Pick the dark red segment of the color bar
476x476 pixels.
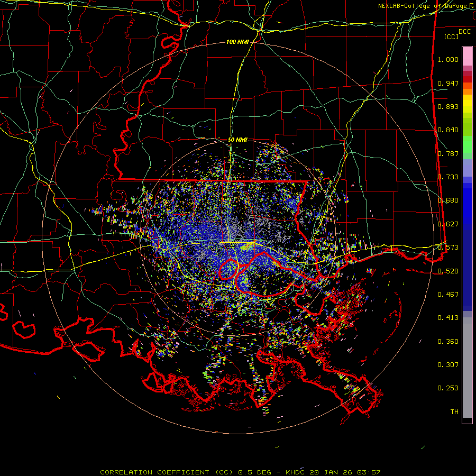tap(467, 79)
